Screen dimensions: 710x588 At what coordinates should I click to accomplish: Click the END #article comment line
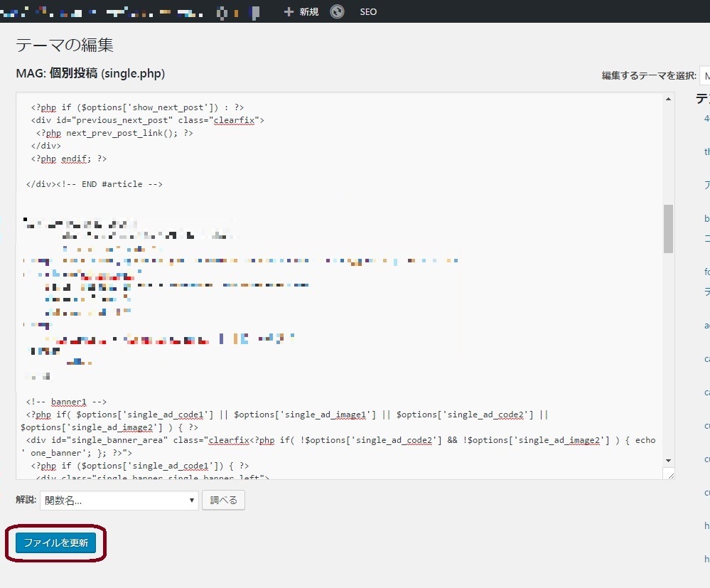[95, 184]
